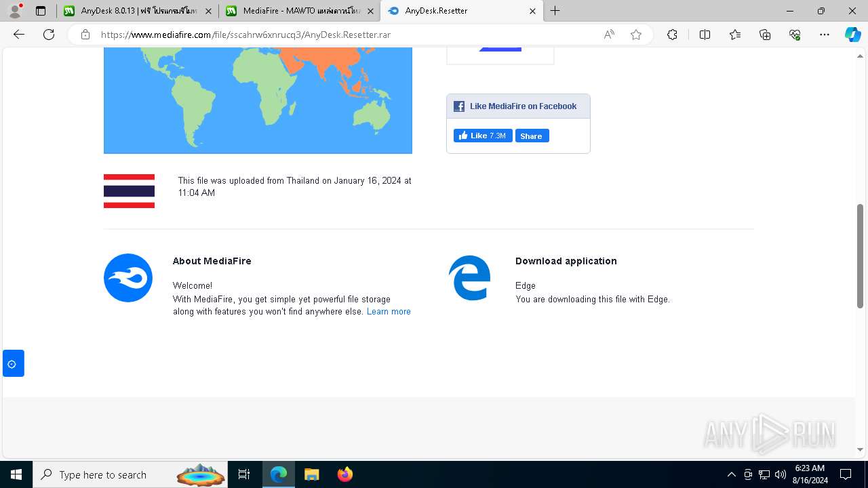Add this page to favorites with the star icon
This screenshot has width=868, height=488.
pyautogui.click(x=636, y=35)
